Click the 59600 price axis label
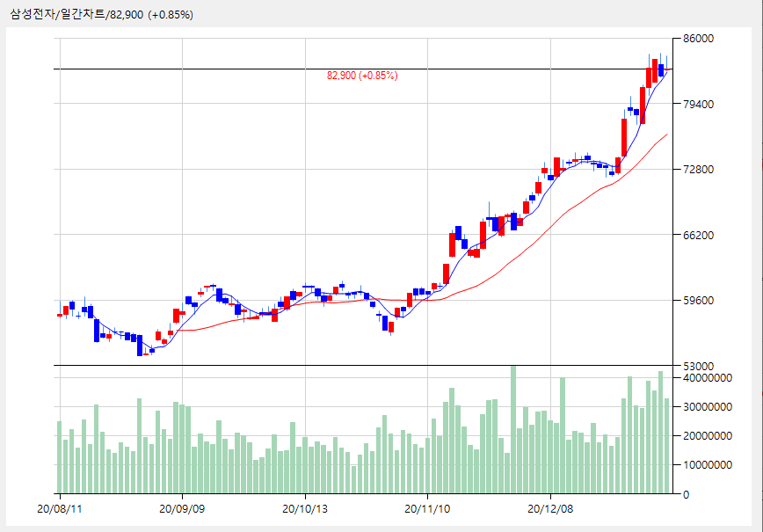Viewport: 763px width, 532px height. tap(698, 301)
